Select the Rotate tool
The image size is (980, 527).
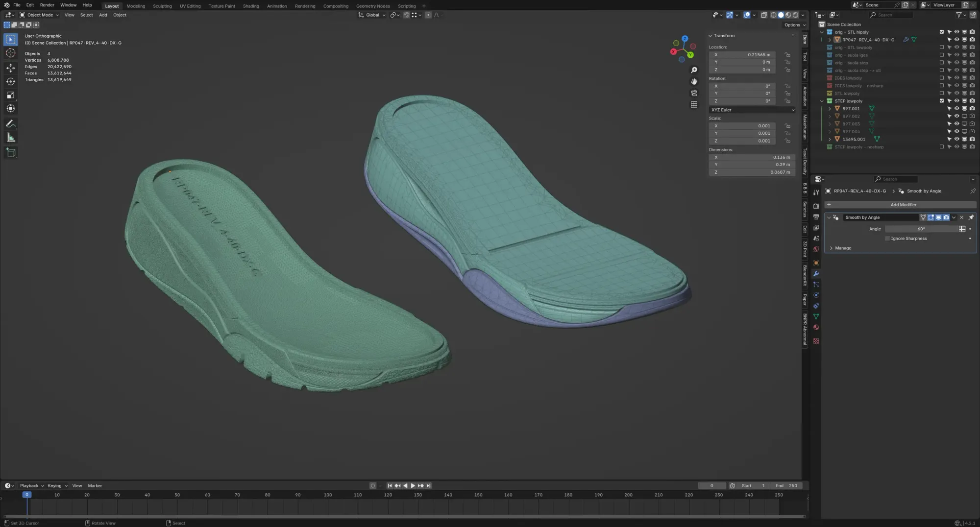11,81
